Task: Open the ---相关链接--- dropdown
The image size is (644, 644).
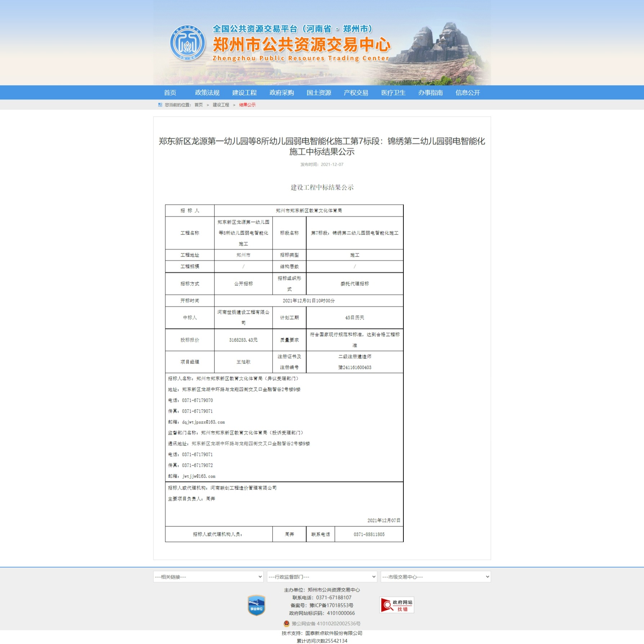Action: click(x=208, y=577)
